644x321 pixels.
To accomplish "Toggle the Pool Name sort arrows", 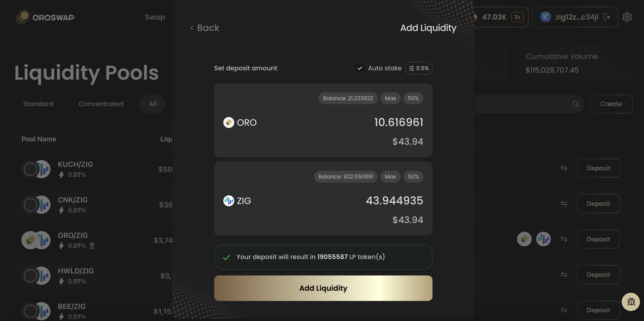I will (123, 138).
